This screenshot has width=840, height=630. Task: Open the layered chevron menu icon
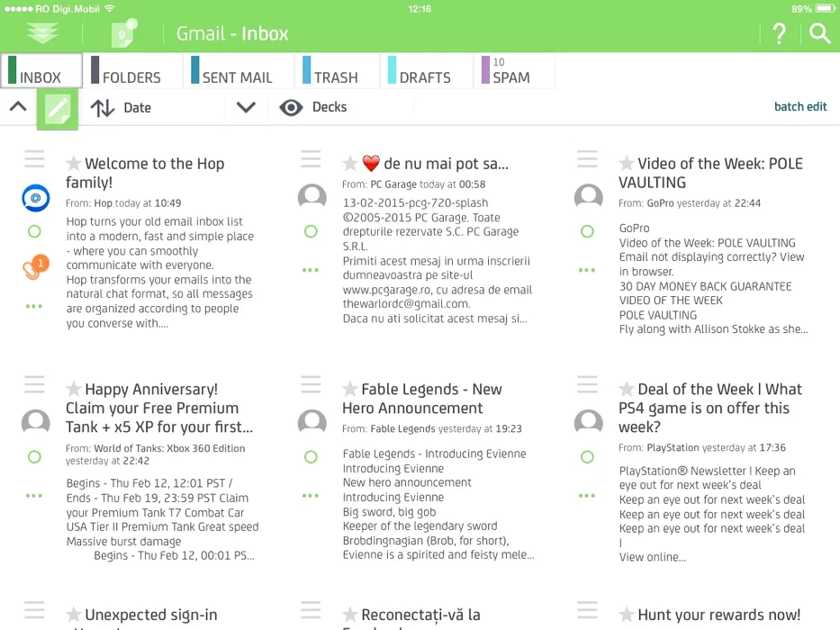pyautogui.click(x=42, y=33)
